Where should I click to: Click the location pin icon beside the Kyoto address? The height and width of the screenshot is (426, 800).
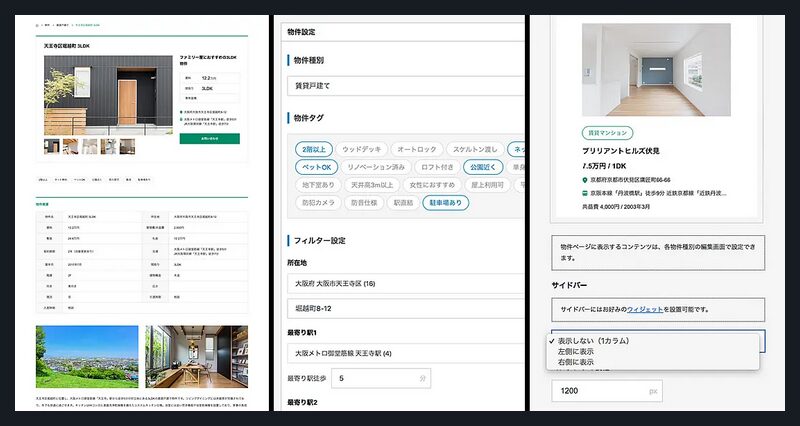(x=586, y=180)
